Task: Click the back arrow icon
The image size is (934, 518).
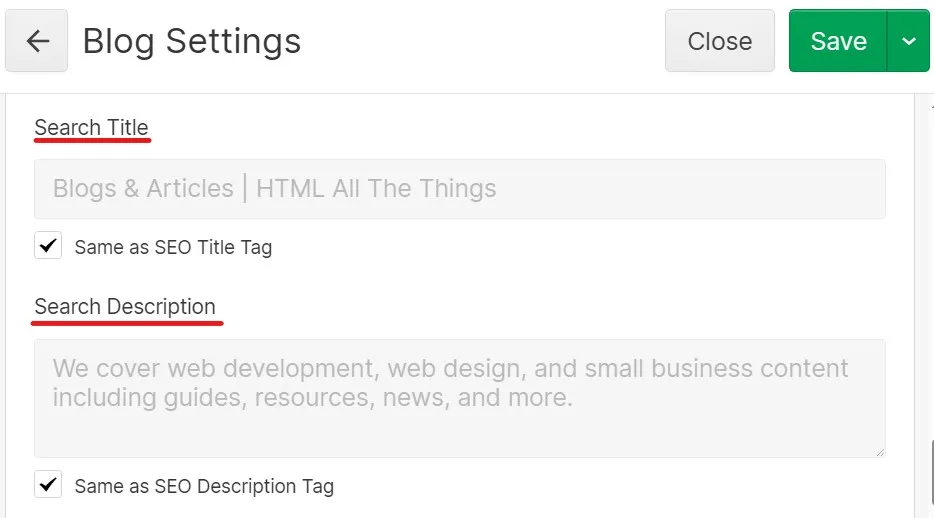Action: (x=37, y=41)
